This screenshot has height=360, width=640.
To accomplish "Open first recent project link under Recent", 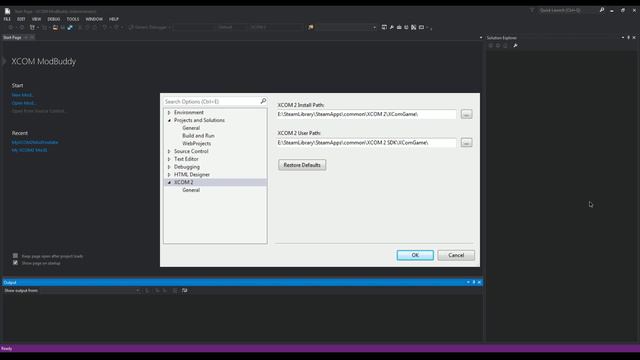I will tap(35, 142).
